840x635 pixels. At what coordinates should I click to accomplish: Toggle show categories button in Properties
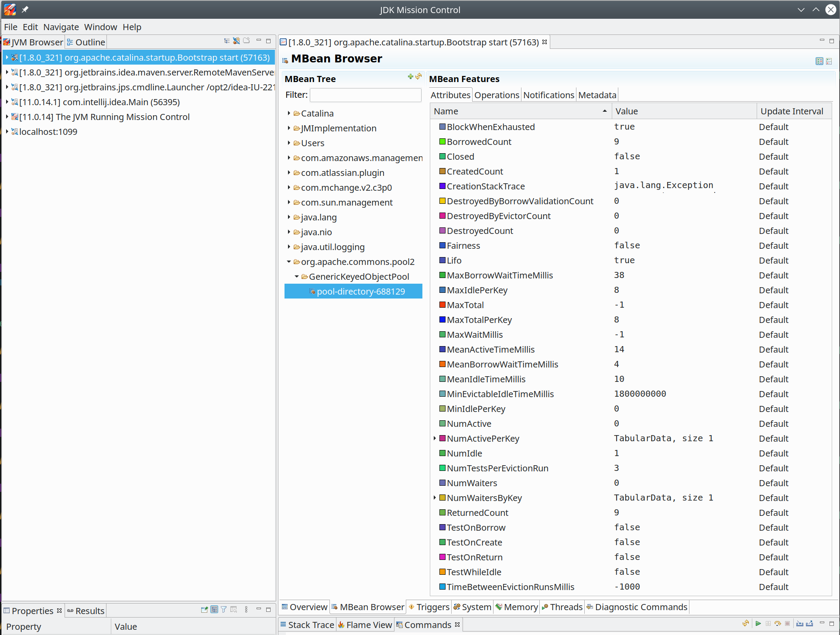(x=214, y=610)
